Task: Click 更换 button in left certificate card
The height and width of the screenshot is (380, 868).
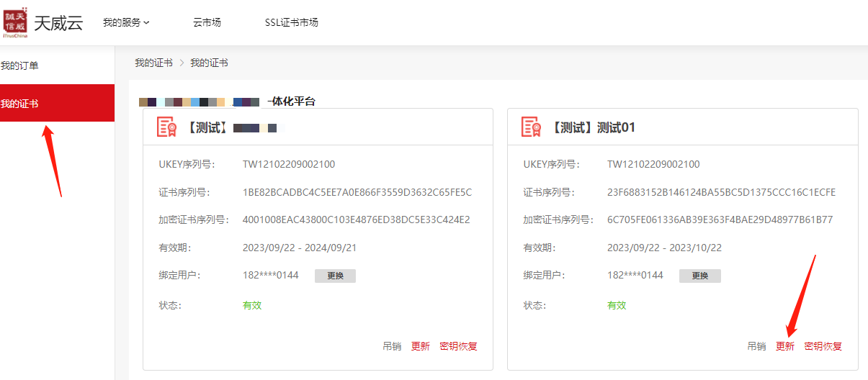Action: point(335,276)
